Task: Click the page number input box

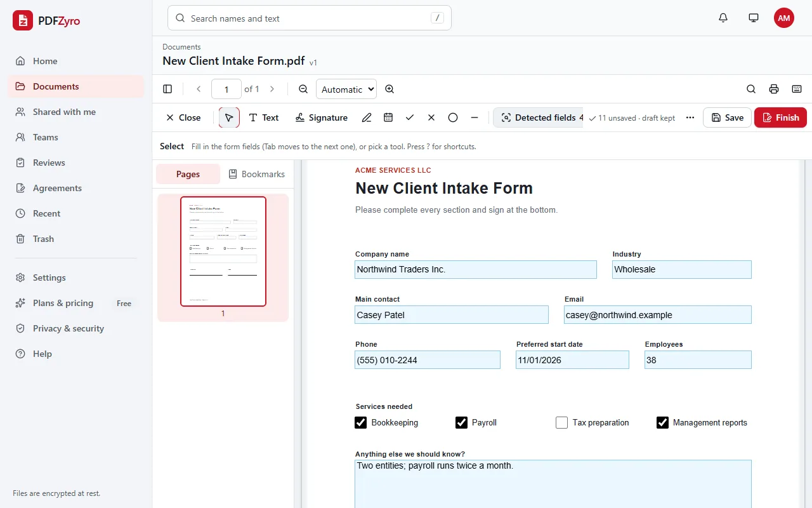Action: [x=226, y=89]
